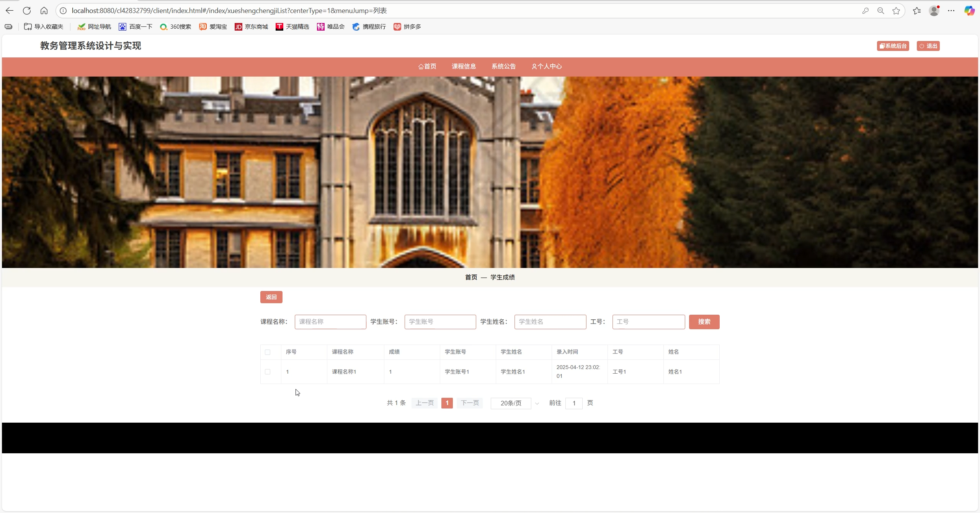Select the 首页 home icon in navbar

click(427, 66)
